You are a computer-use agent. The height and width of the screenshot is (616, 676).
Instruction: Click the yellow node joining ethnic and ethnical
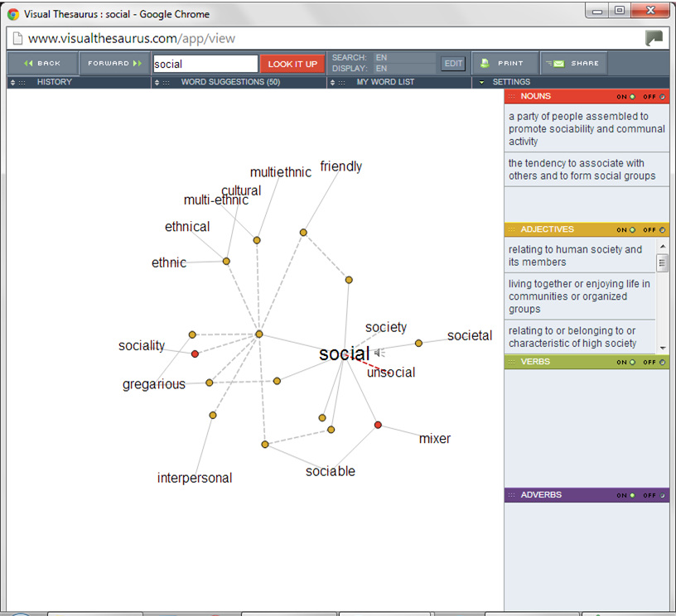(226, 262)
